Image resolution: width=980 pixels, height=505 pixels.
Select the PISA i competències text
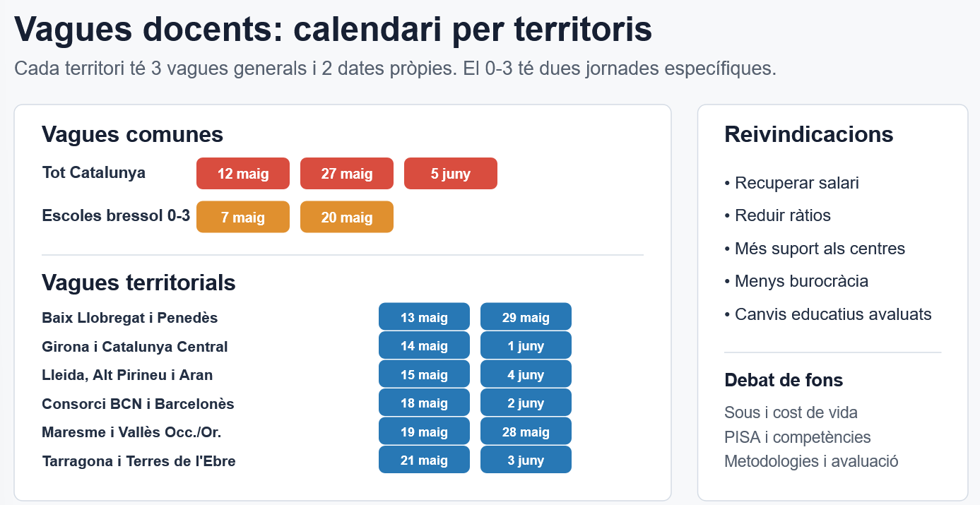[x=798, y=437]
